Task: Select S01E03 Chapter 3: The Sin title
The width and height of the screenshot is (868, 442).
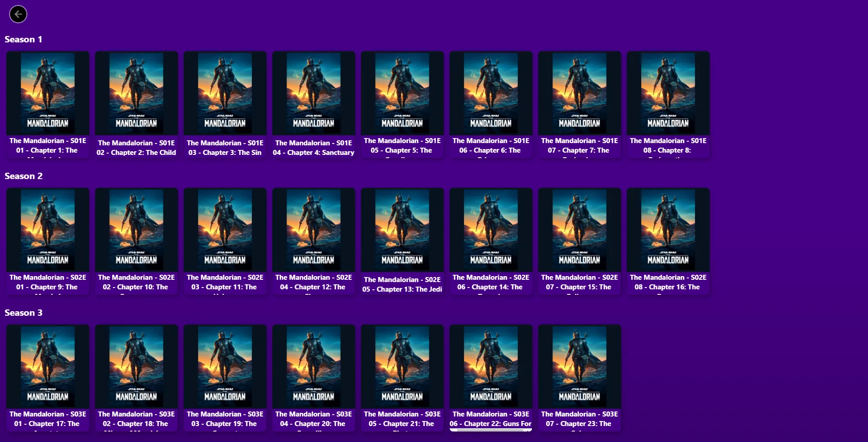Action: coord(225,148)
